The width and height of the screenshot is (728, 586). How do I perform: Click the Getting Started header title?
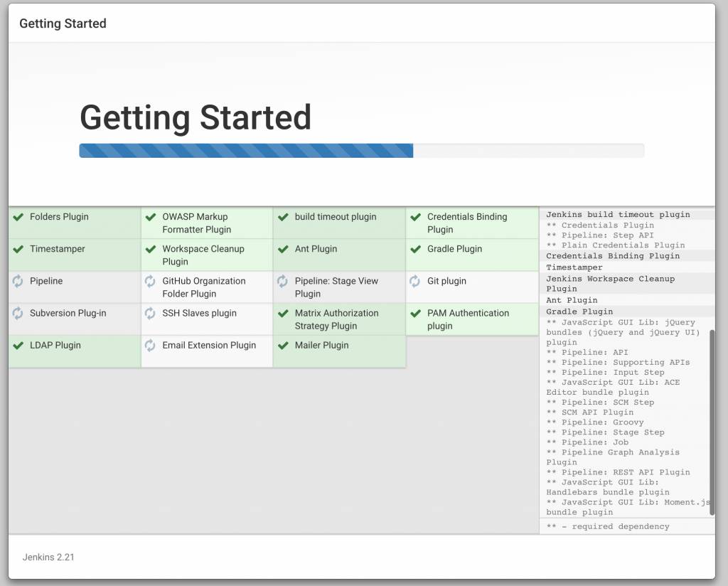coord(63,23)
